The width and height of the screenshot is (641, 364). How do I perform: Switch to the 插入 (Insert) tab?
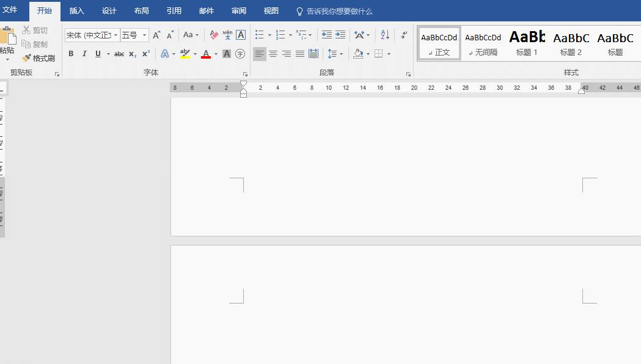(x=77, y=11)
